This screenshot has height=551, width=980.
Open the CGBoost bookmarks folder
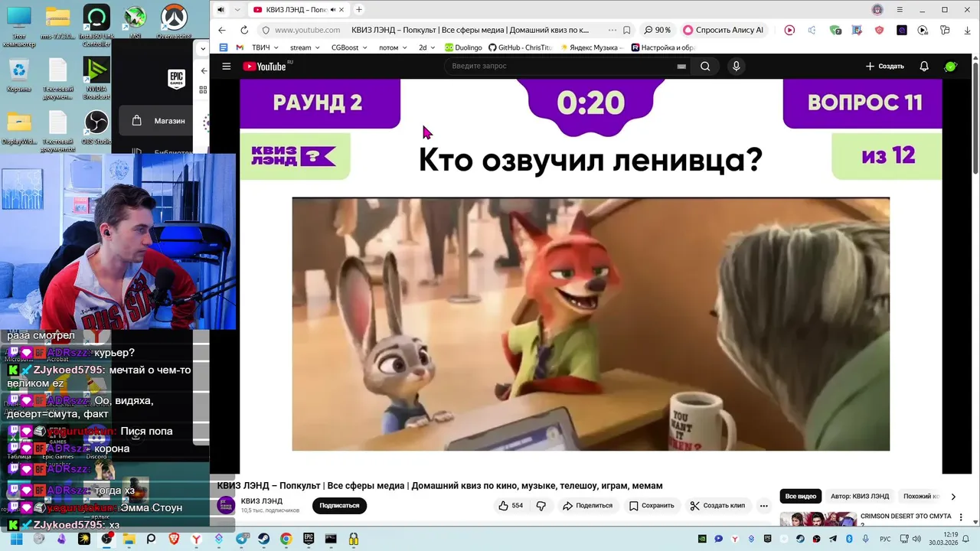pyautogui.click(x=349, y=47)
